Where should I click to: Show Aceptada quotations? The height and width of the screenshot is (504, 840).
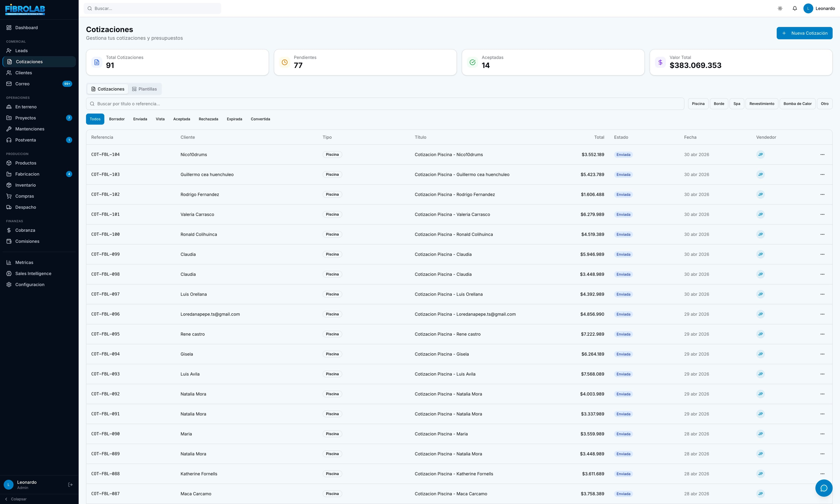tap(182, 119)
